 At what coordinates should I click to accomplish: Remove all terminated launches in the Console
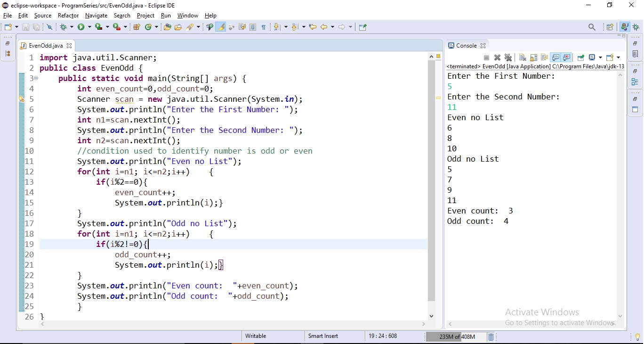pos(508,57)
